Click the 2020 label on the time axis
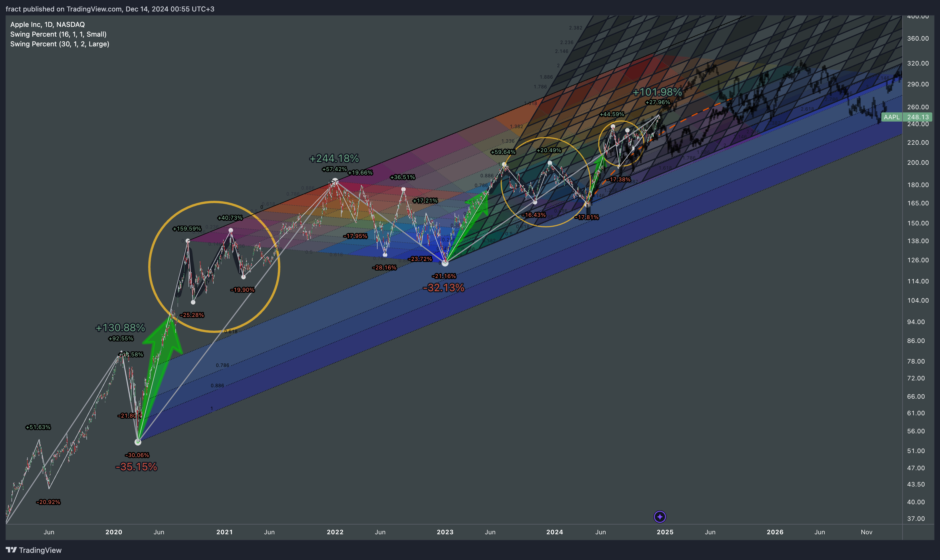Viewport: 940px width, 560px height. pyautogui.click(x=114, y=532)
